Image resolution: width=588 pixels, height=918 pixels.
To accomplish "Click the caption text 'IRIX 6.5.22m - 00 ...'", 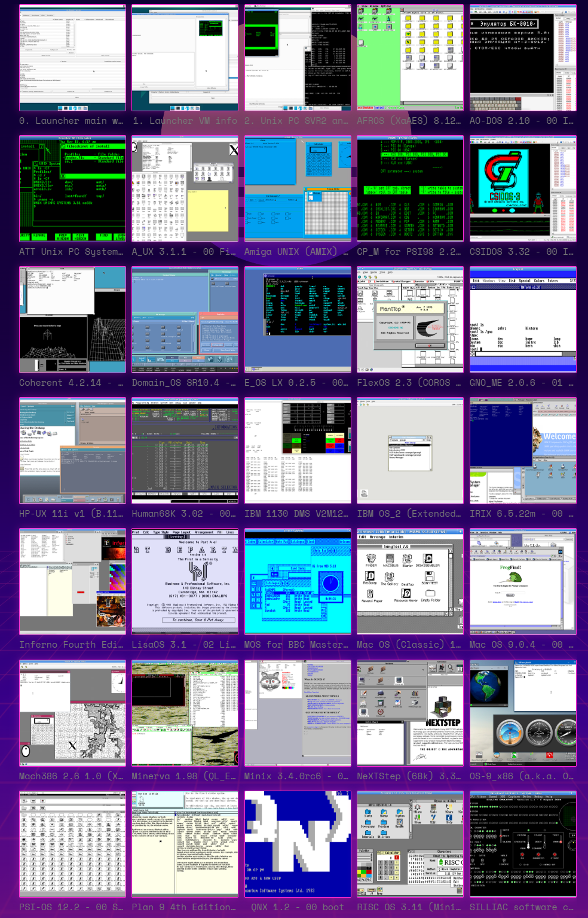I will click(x=522, y=514).
